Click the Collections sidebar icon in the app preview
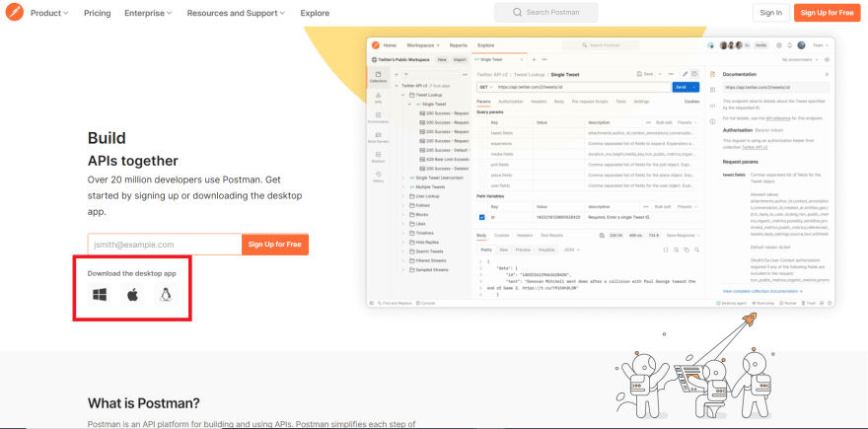Screen dimensions: 868x429 (378, 77)
